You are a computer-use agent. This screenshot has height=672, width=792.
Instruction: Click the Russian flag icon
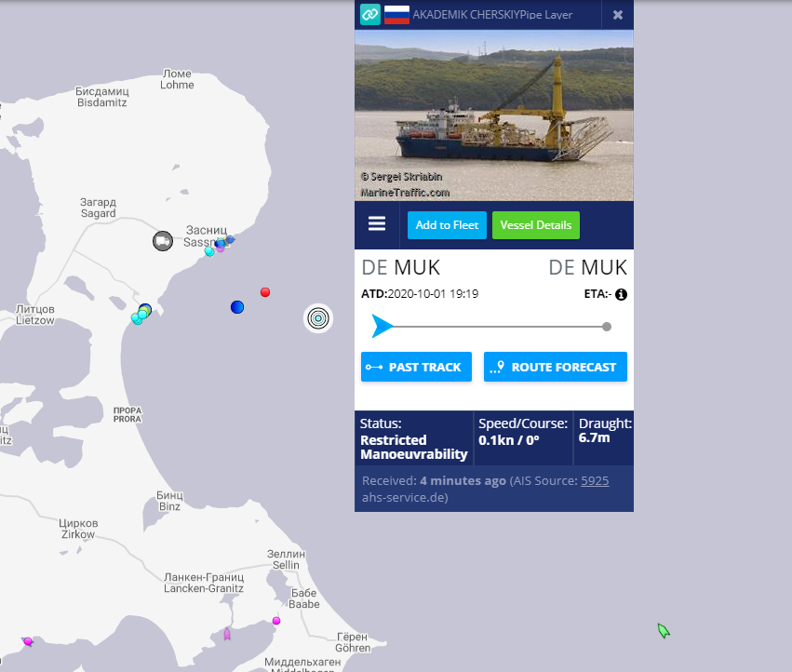click(396, 15)
